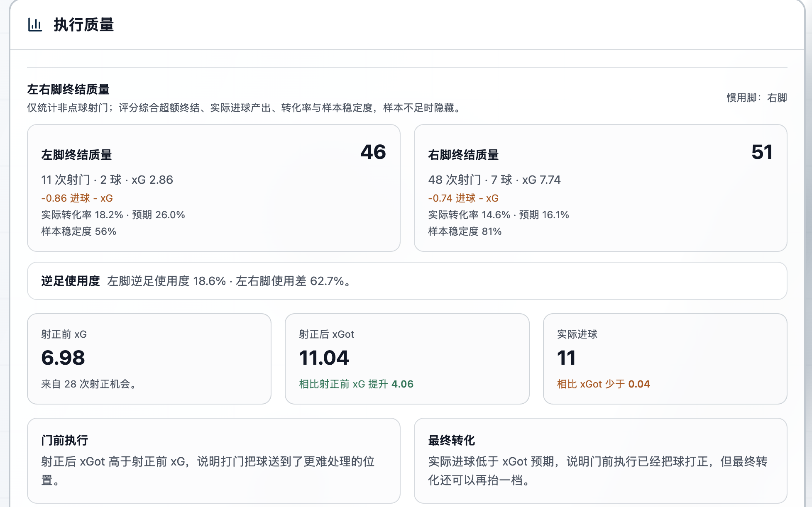Click 相比射正前 xG 提升 4.06 text
The height and width of the screenshot is (507, 812).
(x=356, y=384)
